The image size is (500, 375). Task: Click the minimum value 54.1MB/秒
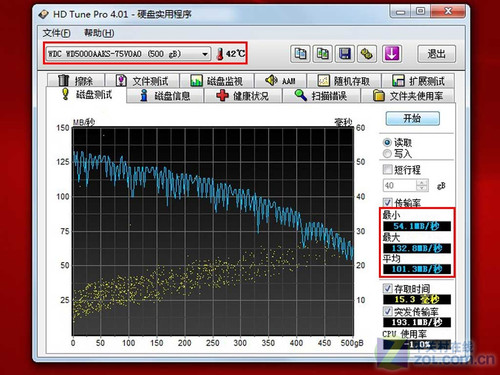tap(417, 226)
